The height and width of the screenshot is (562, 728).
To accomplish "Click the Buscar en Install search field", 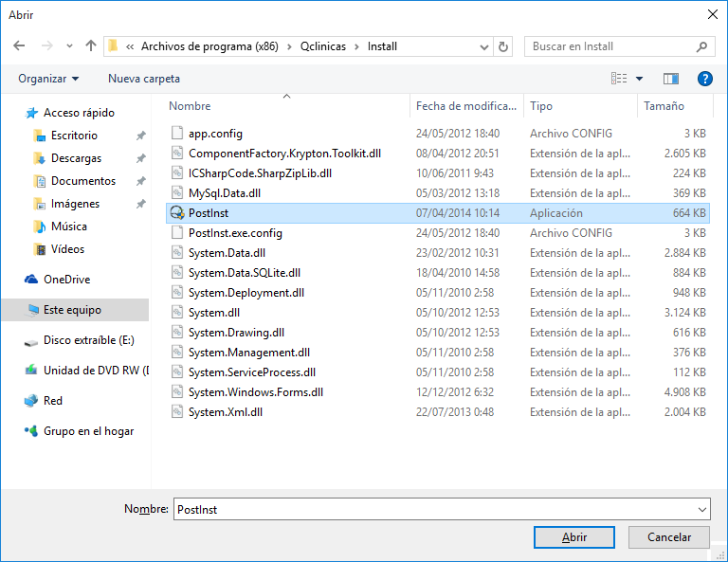I will (607, 46).
